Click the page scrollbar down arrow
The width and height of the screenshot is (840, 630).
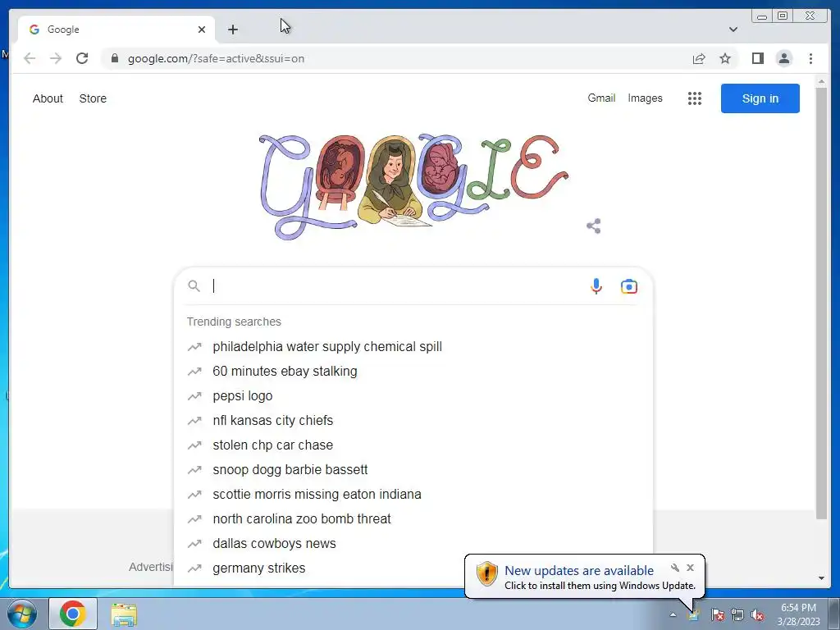tap(821, 578)
